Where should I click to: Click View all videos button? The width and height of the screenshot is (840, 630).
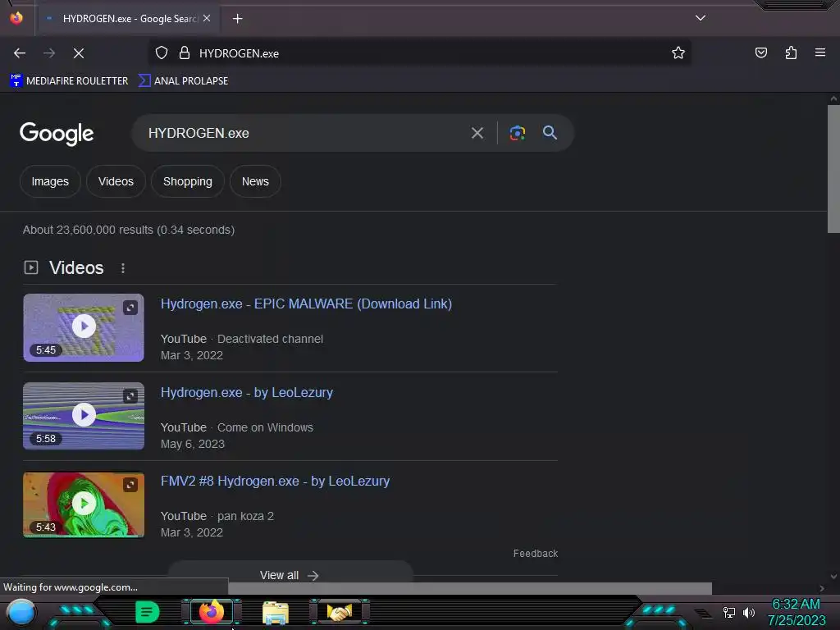pyautogui.click(x=290, y=575)
